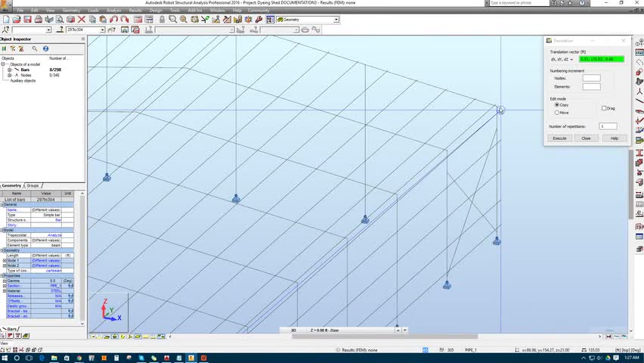This screenshot has width=644, height=363.
Task: Select the bar tool in the right toolbar
Action: click(639, 101)
